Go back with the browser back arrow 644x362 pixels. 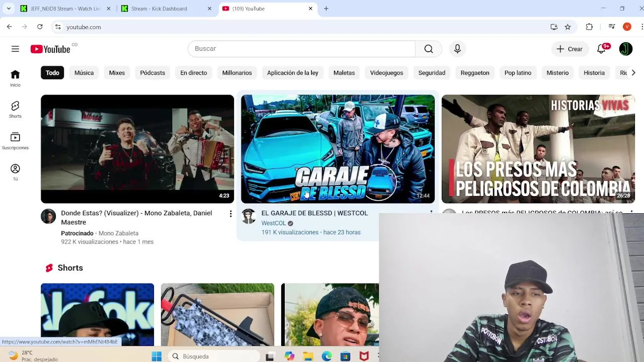(x=9, y=27)
